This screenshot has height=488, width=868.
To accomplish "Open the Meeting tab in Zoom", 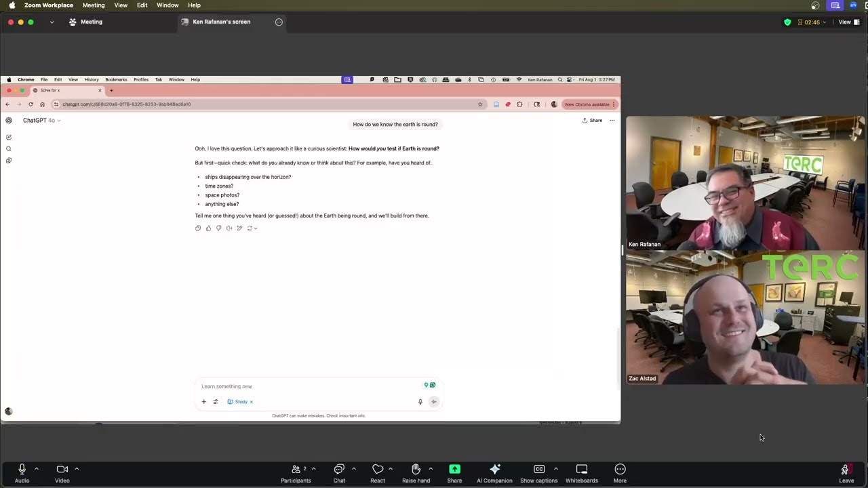I will point(86,22).
